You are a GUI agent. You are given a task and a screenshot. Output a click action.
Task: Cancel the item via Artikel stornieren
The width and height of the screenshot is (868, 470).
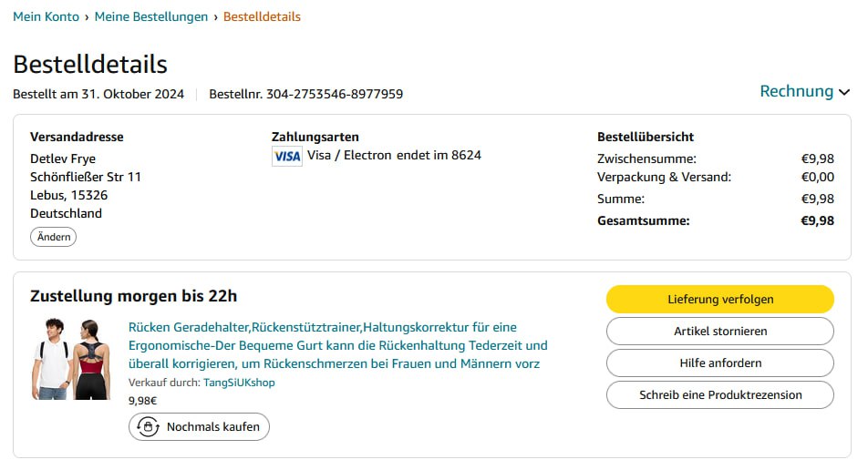(x=719, y=331)
